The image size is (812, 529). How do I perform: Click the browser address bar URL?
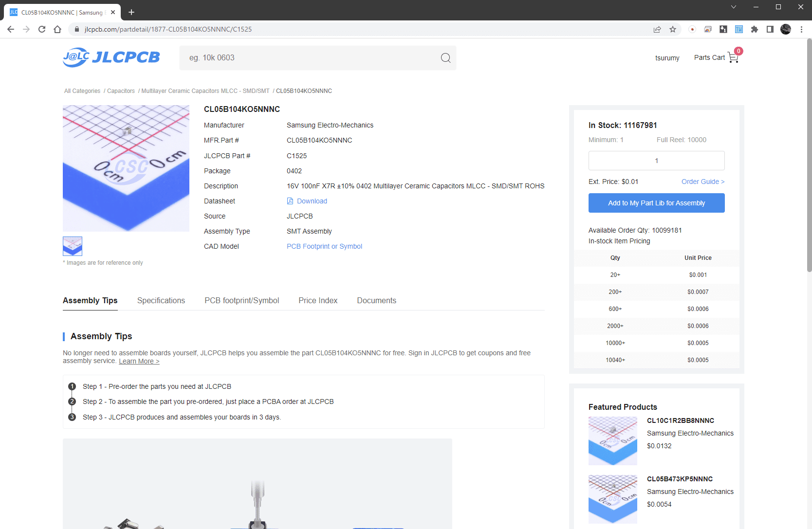[168, 29]
